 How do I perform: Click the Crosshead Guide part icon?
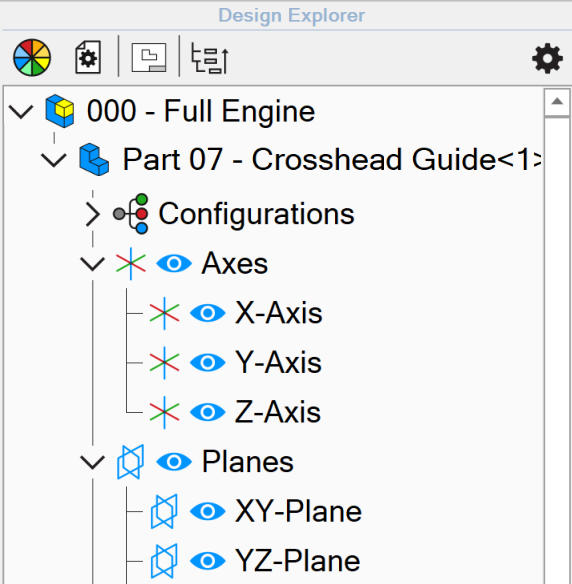pyautogui.click(x=94, y=159)
